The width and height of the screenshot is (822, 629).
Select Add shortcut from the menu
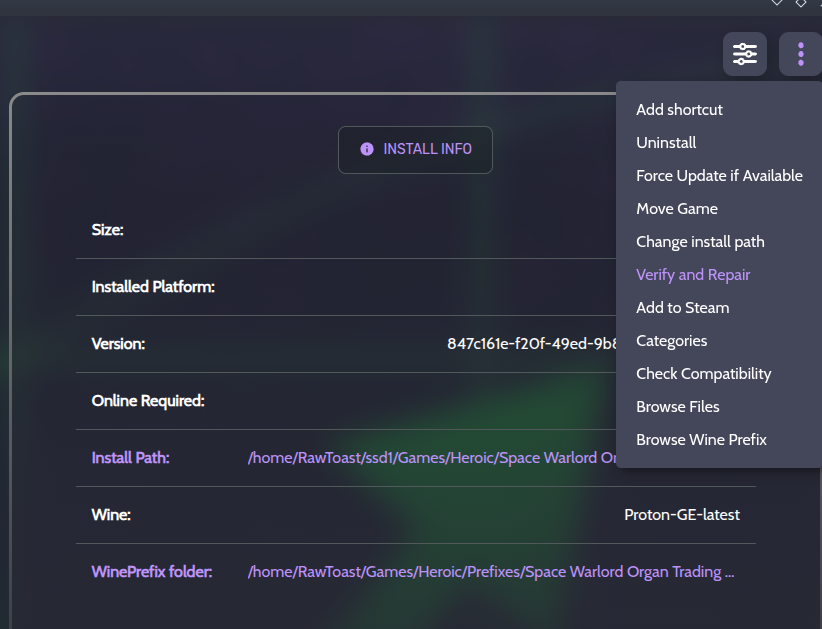click(679, 110)
